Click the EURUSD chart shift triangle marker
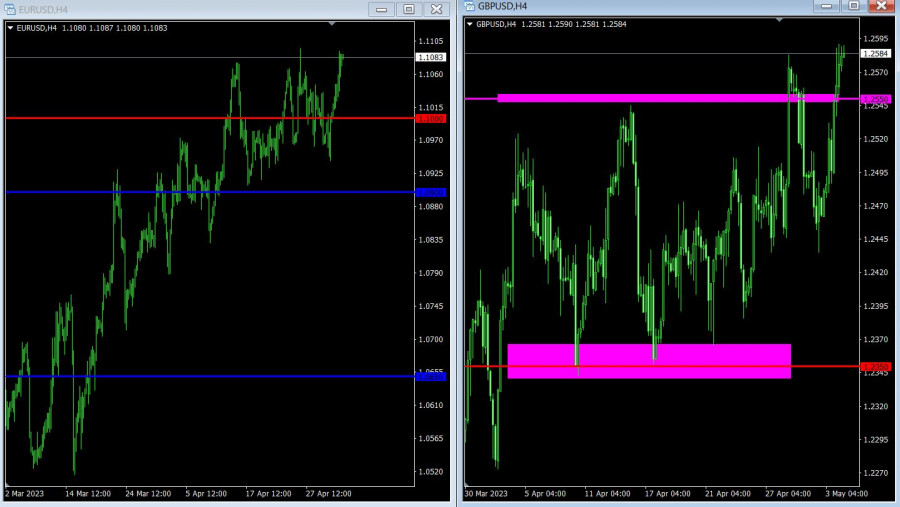This screenshot has width=900, height=507. coord(331,22)
